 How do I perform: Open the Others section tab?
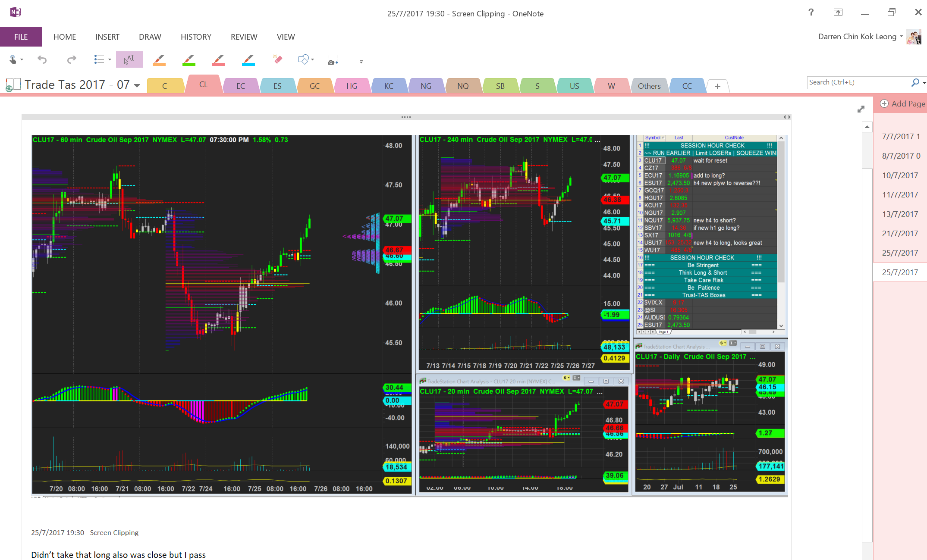[649, 86]
